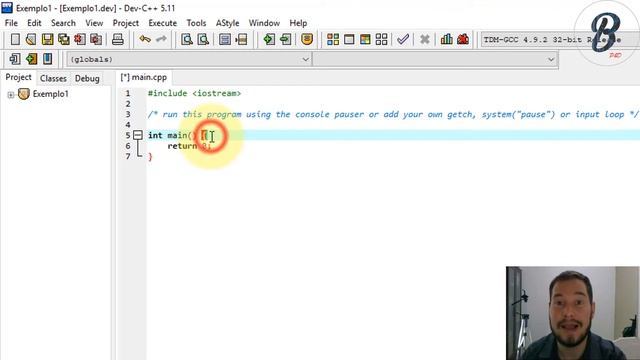
Task: Expand the Exemplo1 project tree node
Action: point(11,95)
